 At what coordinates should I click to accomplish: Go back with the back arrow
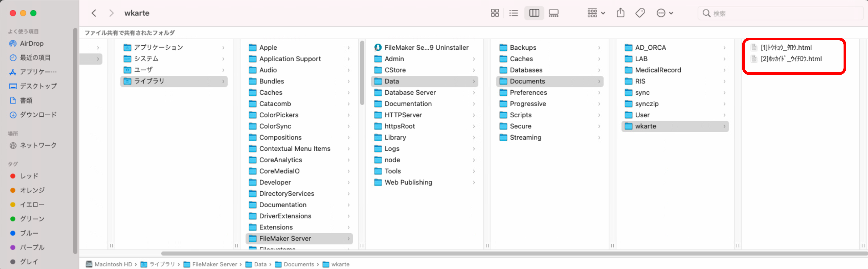[94, 13]
